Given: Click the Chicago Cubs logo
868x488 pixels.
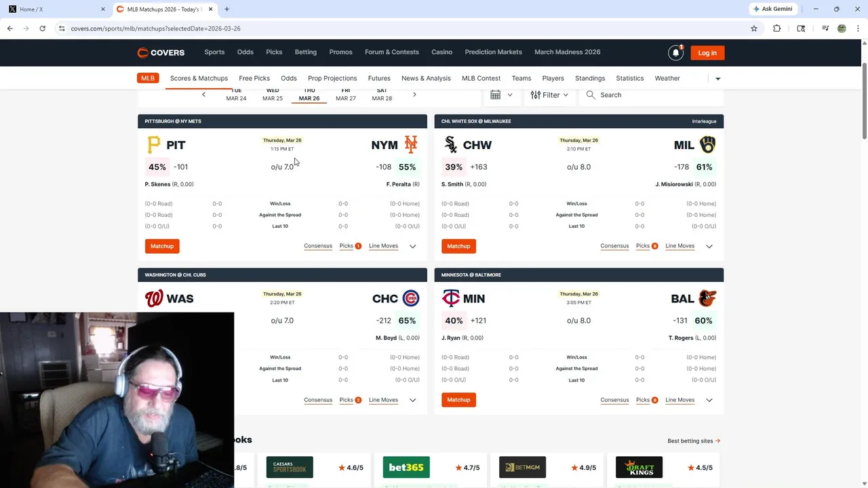Looking at the screenshot, I should tap(410, 298).
